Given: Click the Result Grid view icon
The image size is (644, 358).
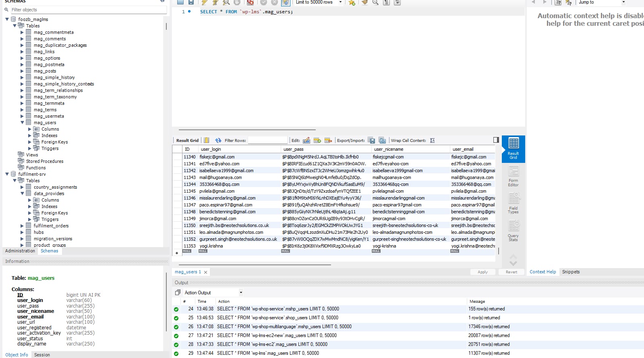Looking at the screenshot, I should pos(206,140).
